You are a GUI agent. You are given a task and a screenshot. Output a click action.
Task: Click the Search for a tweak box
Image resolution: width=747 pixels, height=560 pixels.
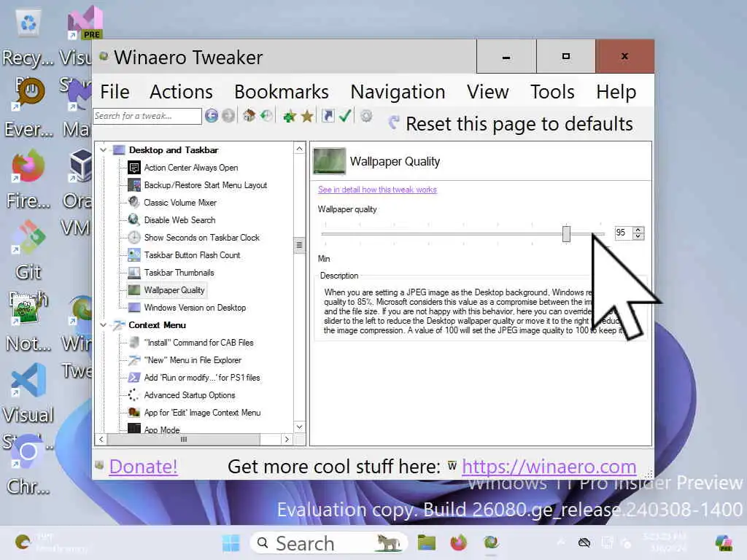[x=147, y=116]
